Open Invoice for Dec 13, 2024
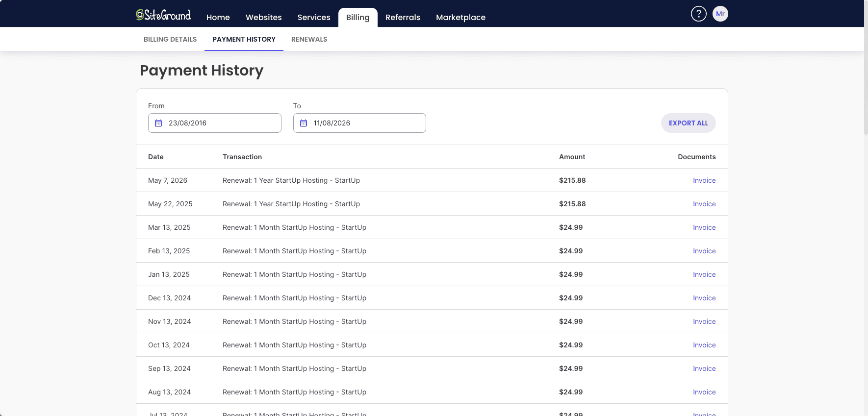The height and width of the screenshot is (416, 868). pyautogui.click(x=704, y=298)
